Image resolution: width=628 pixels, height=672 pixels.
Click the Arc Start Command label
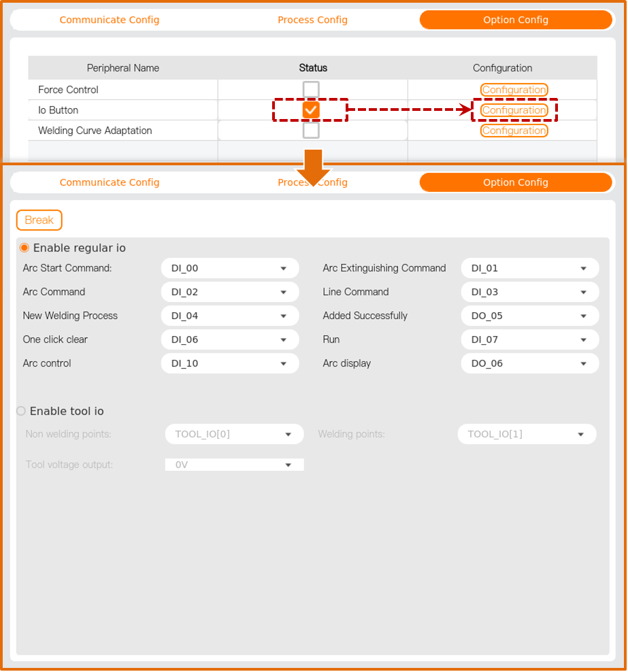(67, 268)
